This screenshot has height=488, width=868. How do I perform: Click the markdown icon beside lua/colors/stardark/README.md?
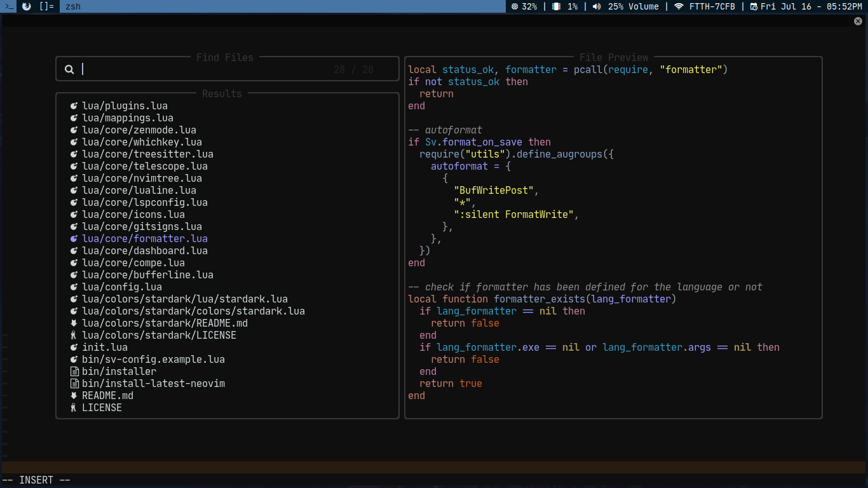click(x=74, y=323)
